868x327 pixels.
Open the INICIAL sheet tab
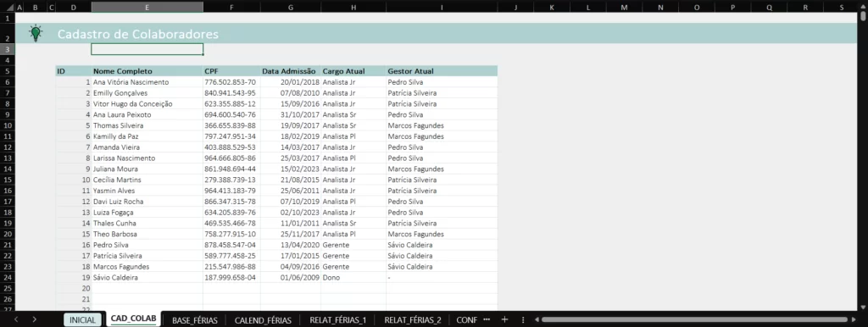click(x=82, y=320)
